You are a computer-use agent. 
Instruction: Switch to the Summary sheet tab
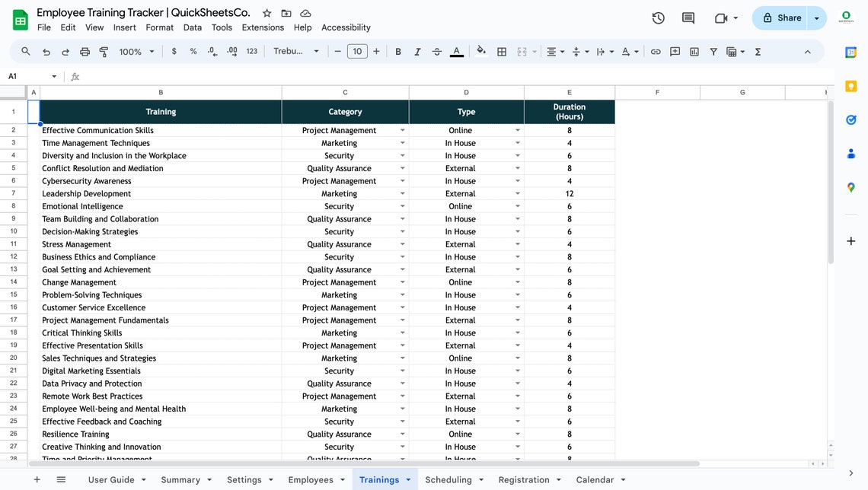180,479
